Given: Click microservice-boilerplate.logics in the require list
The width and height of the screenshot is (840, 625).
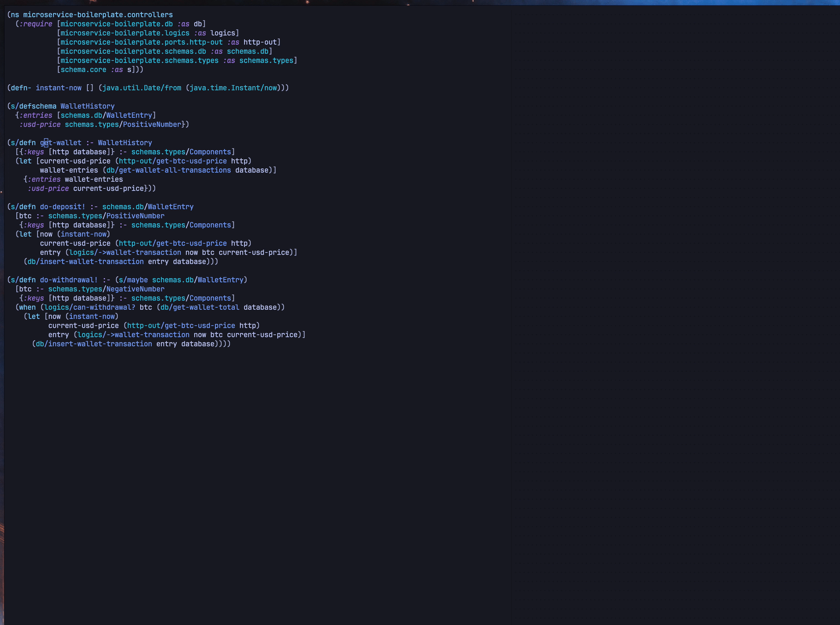Looking at the screenshot, I should coord(125,33).
